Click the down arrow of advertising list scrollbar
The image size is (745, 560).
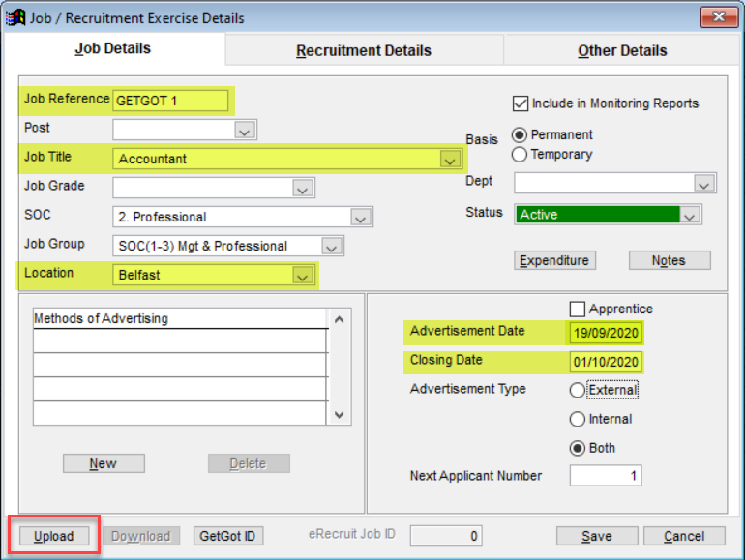point(339,414)
